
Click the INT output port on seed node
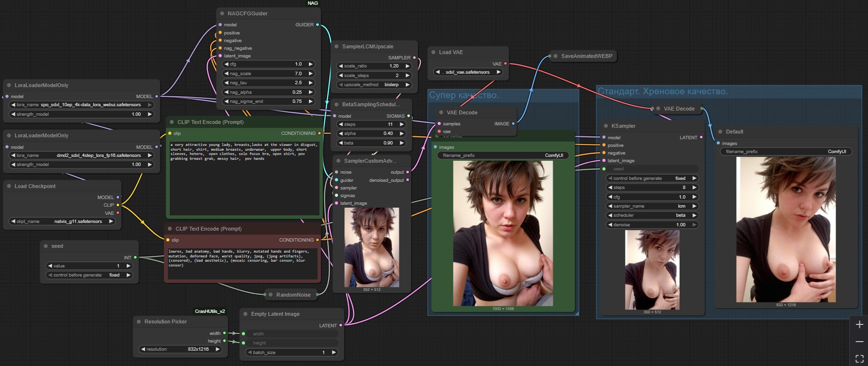coord(135,257)
